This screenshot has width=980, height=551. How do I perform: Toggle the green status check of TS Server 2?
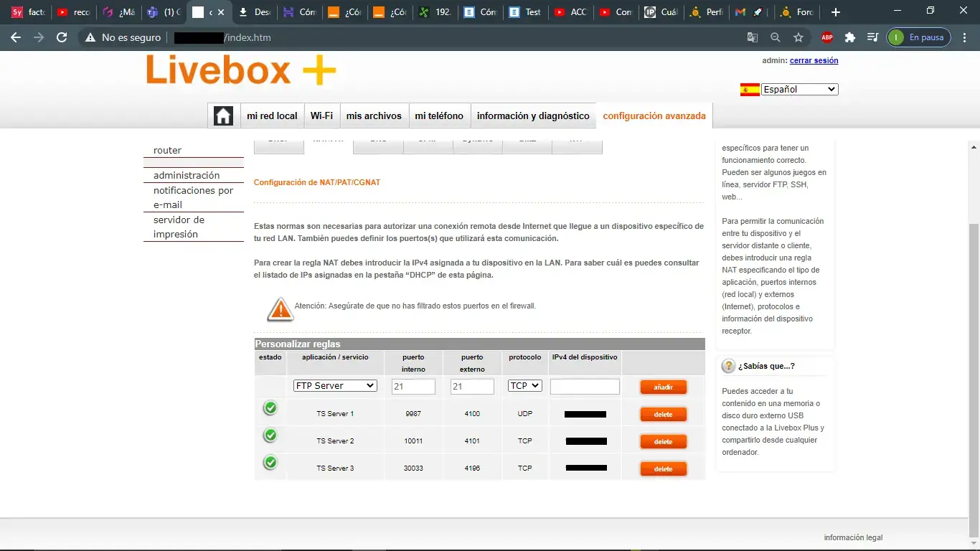270,435
